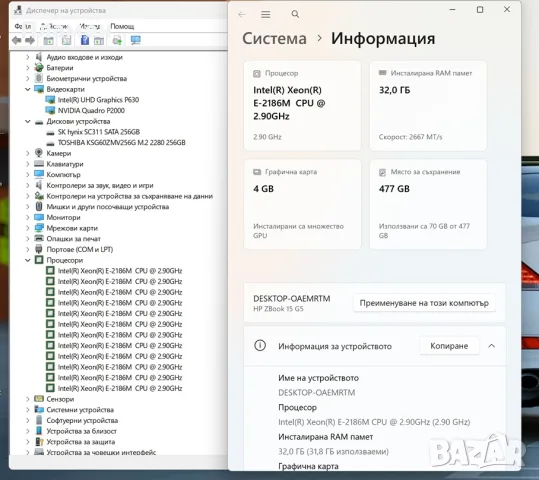Screen dimensions: 539x480
Task: Click the monitor icon at toolbar's right end
Action: 135,40
